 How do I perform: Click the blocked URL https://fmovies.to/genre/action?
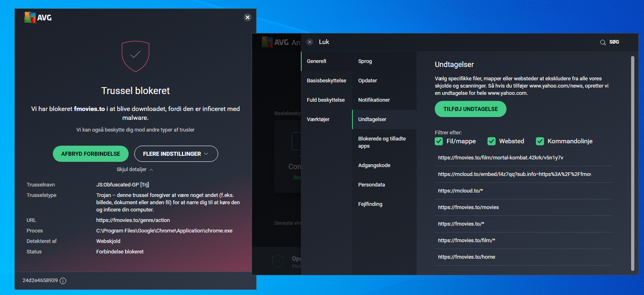(133, 220)
